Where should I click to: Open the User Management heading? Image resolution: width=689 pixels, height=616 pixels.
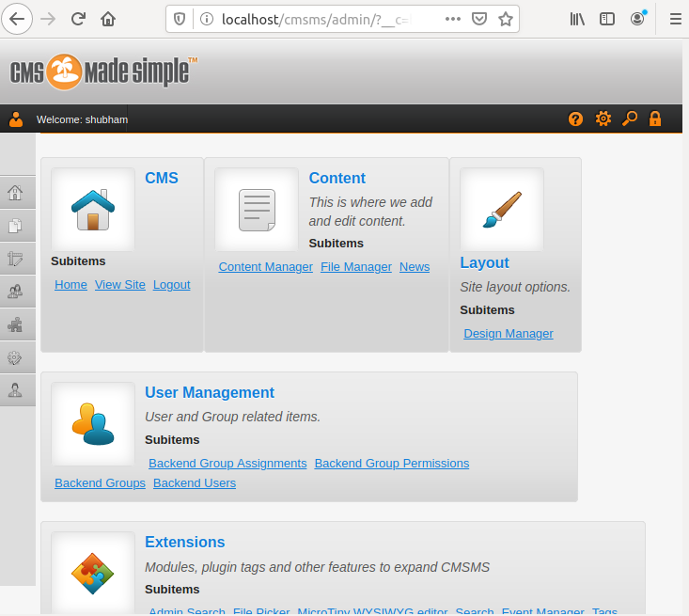[x=210, y=392]
